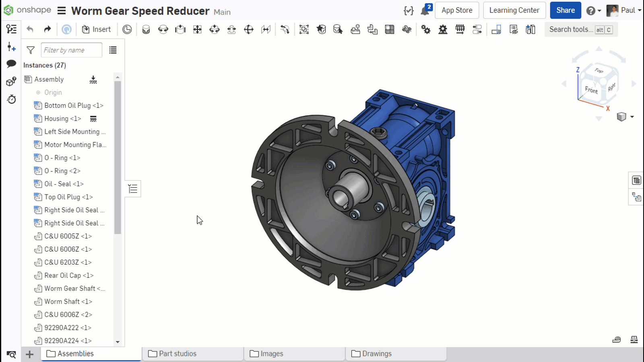This screenshot has height=362, width=644.
Task: Click the Filter by name field
Action: click(71, 50)
